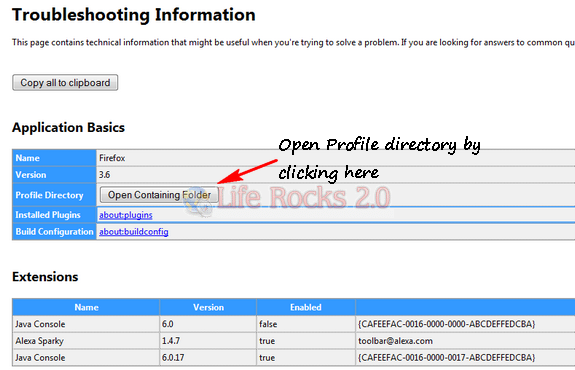Select the ID ending 0000-0000-ABCDEFFEDCBA
Viewport: 575px width, 370px height.
[447, 324]
